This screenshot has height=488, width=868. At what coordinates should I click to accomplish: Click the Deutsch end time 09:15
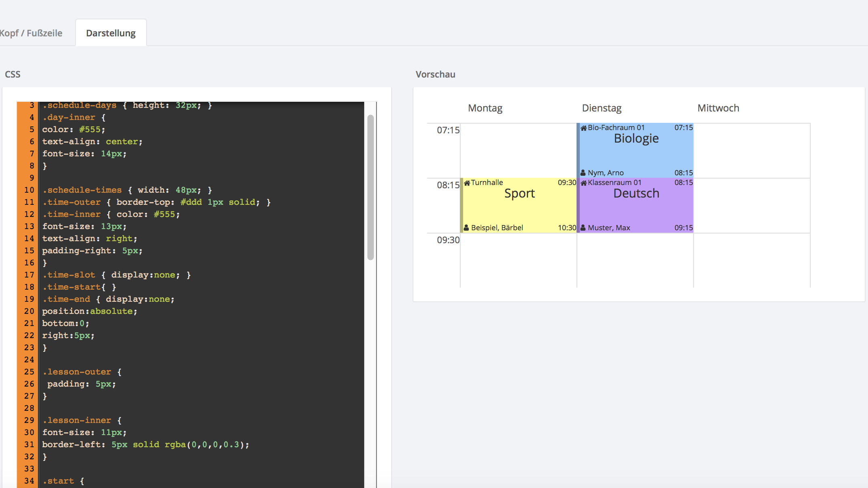coord(683,228)
